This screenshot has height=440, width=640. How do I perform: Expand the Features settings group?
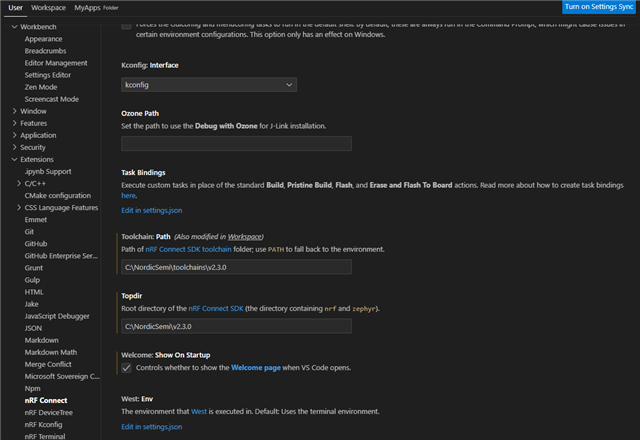point(15,123)
